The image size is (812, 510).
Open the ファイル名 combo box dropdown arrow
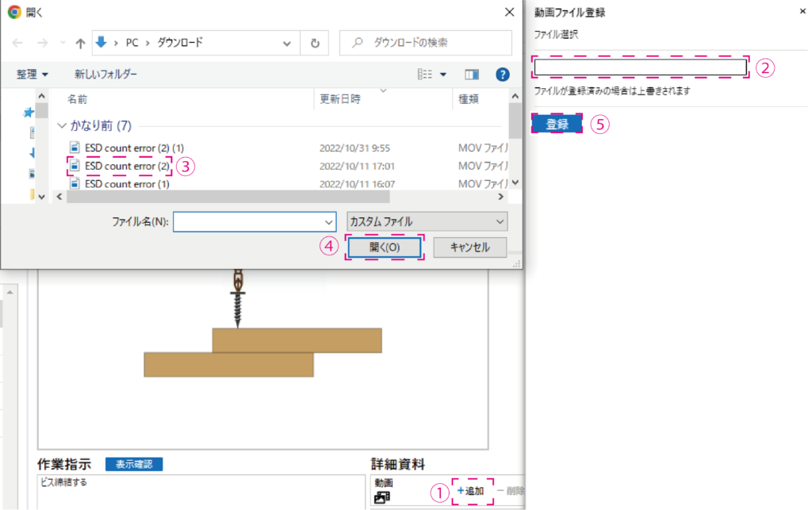click(x=329, y=222)
